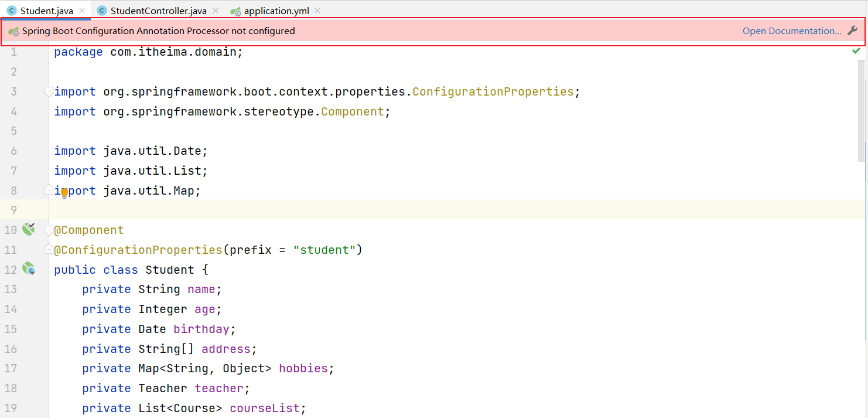The image size is (868, 418).
Task: Click the green inspection checkmark icon
Action: (856, 51)
